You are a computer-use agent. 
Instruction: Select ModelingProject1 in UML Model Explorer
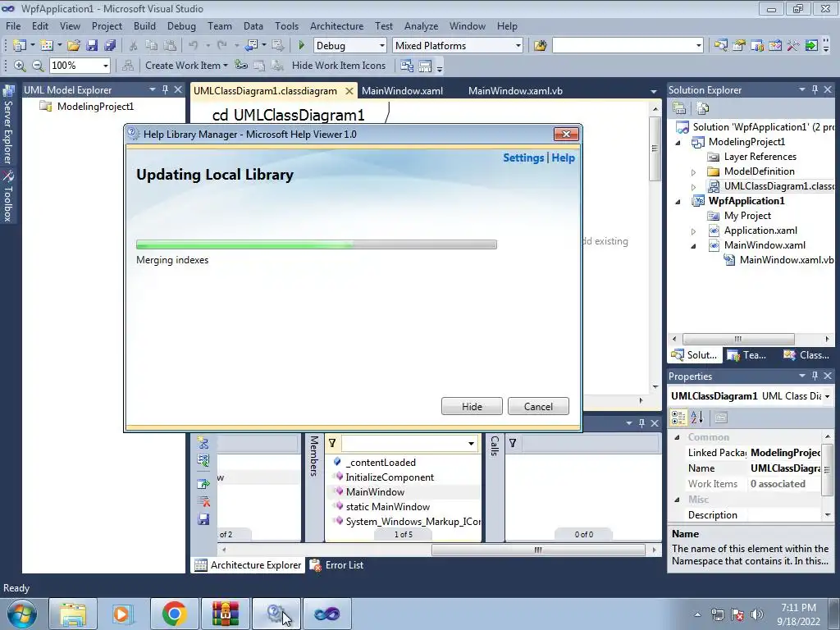point(95,106)
